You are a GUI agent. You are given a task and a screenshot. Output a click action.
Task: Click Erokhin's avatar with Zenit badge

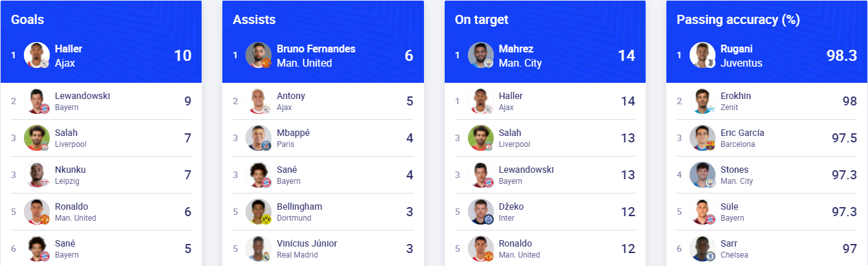pos(703,101)
